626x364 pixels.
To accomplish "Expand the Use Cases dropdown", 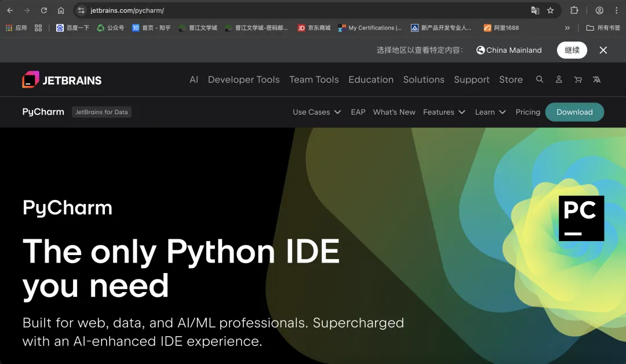I will point(316,112).
